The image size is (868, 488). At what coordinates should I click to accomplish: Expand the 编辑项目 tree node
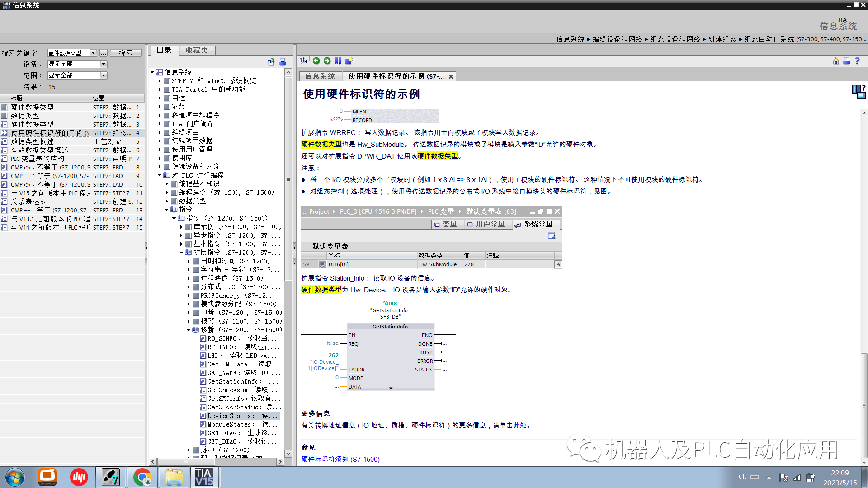tap(160, 132)
